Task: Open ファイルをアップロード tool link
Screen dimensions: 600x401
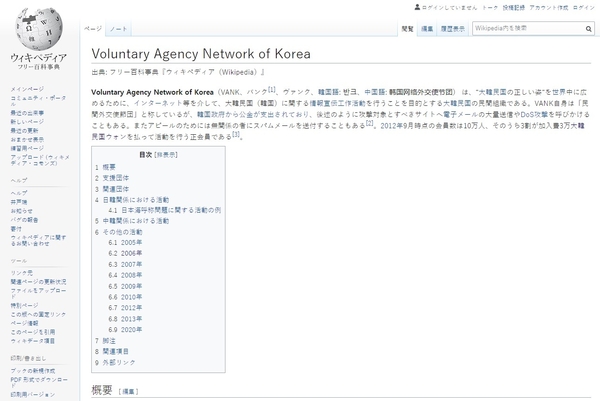Action: pyautogui.click(x=38, y=293)
